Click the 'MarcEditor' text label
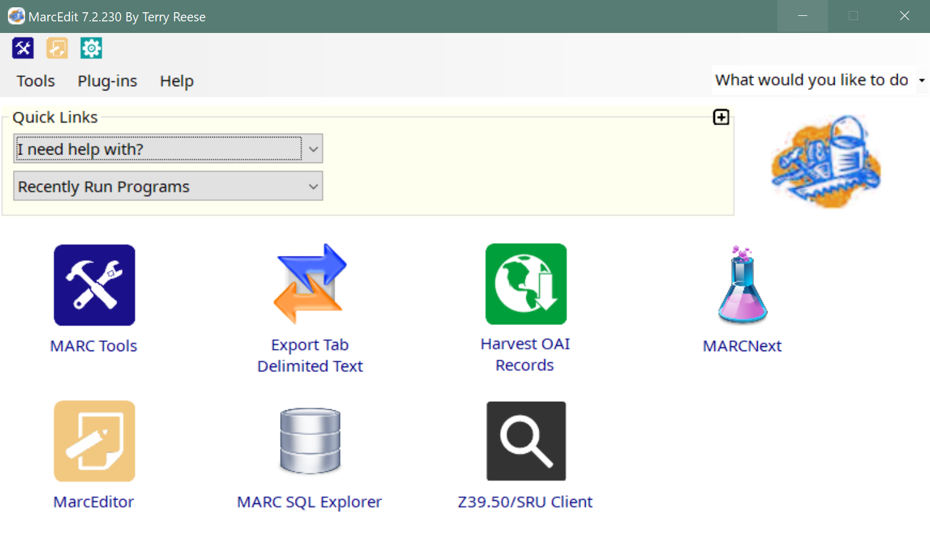930x560 pixels. (x=93, y=502)
